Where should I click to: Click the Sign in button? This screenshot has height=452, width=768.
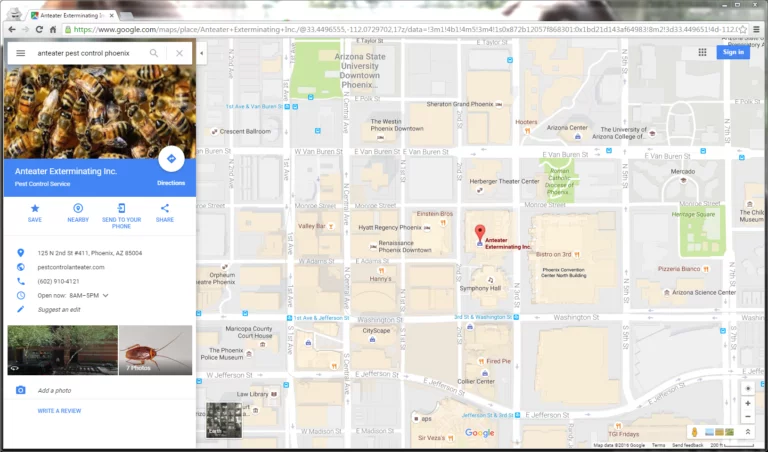click(733, 52)
